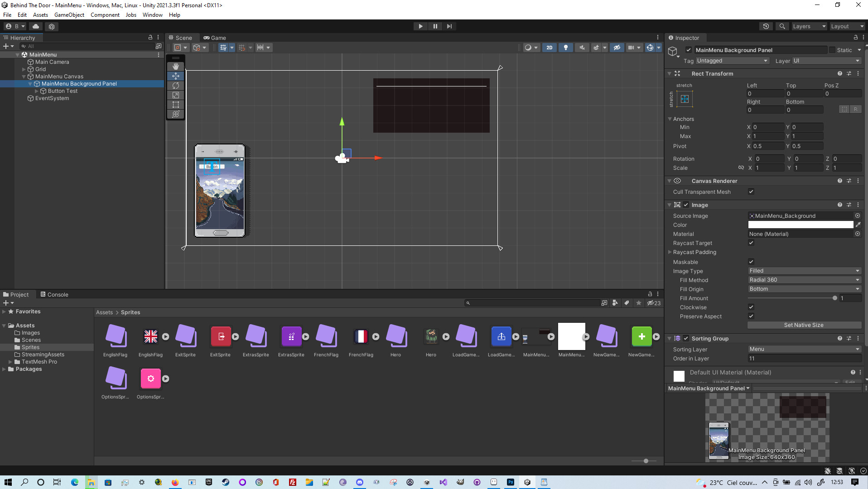Open Sorting Layer dropdown Menu
The width and height of the screenshot is (868, 489).
[x=804, y=350]
